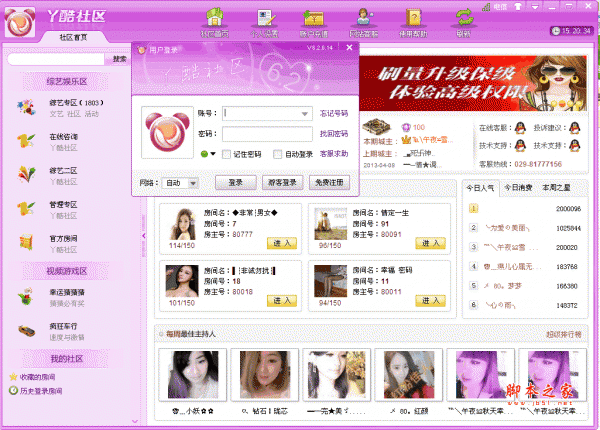
Task: Click the 账号 account input field
Action: 267,113
